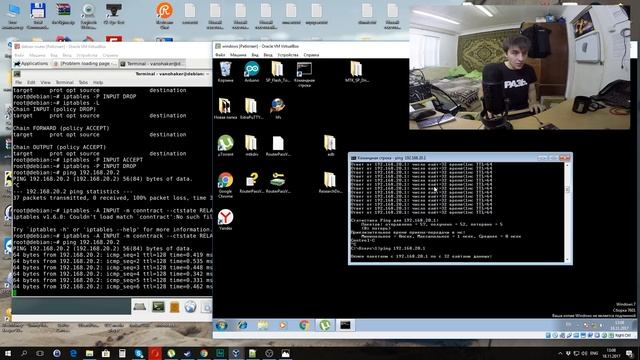Image resolution: width=640 pixels, height=360 pixels.
Task: Open the Rambler Chat shortcut on the host desktop
Action: coord(164,15)
